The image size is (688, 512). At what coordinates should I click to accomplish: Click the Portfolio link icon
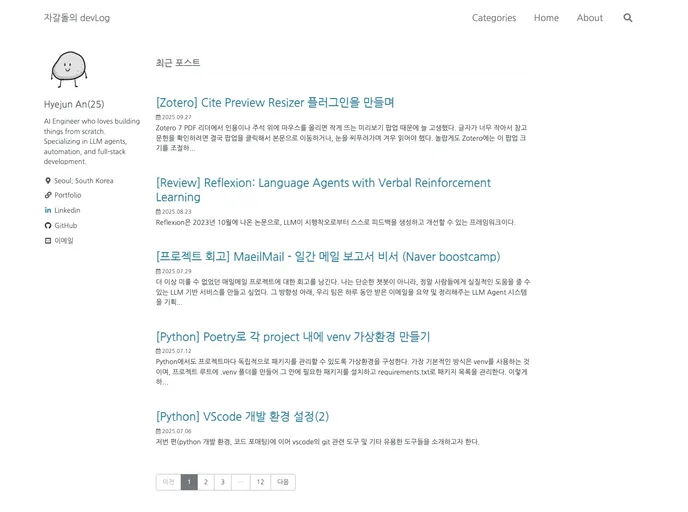pyautogui.click(x=48, y=196)
